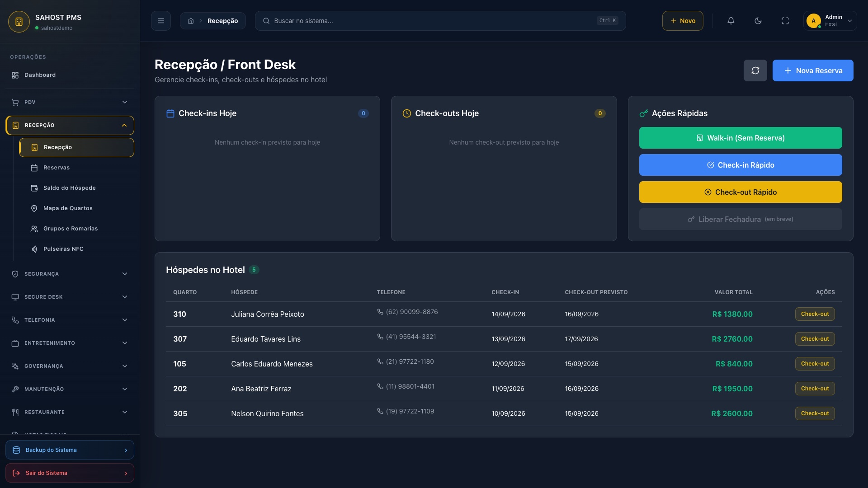Screen dimensions: 868x488
Task: Click the R$ 2760.00 total value
Action: (x=732, y=339)
